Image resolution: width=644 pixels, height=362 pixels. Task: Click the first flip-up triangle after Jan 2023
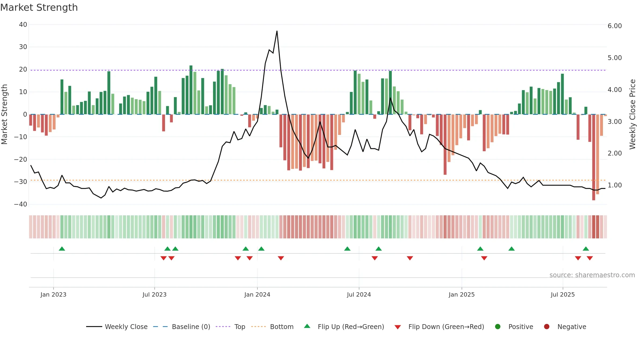pos(62,249)
